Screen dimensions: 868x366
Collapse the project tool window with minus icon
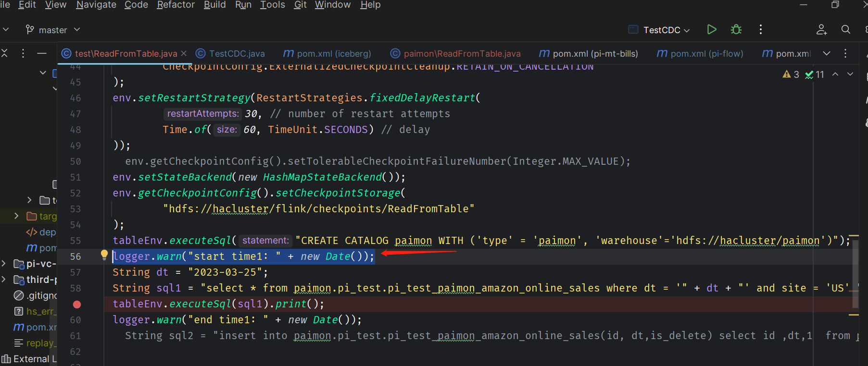pyautogui.click(x=42, y=53)
